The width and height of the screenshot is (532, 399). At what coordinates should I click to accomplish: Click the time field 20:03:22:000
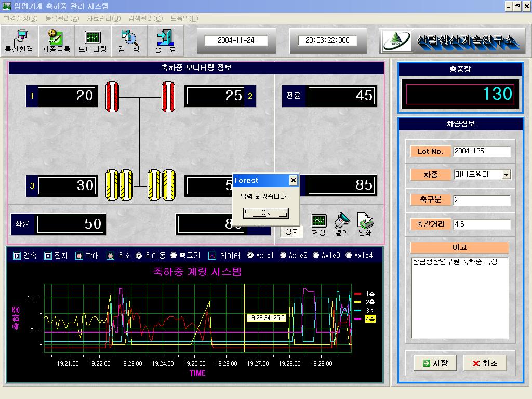(x=327, y=41)
